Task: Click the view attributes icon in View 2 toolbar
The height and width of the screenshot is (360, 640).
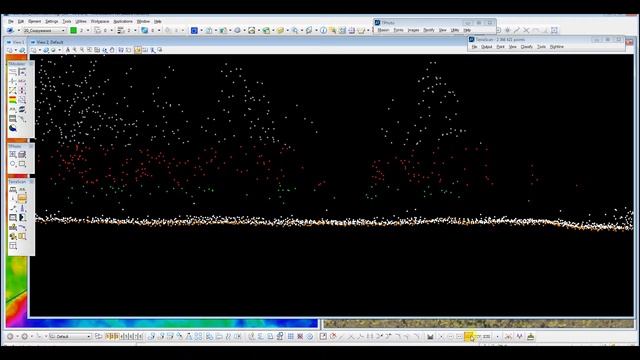Action: click(34, 50)
